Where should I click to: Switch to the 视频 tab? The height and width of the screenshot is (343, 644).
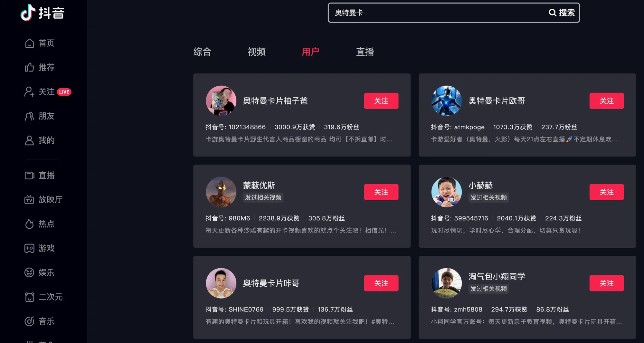point(257,52)
